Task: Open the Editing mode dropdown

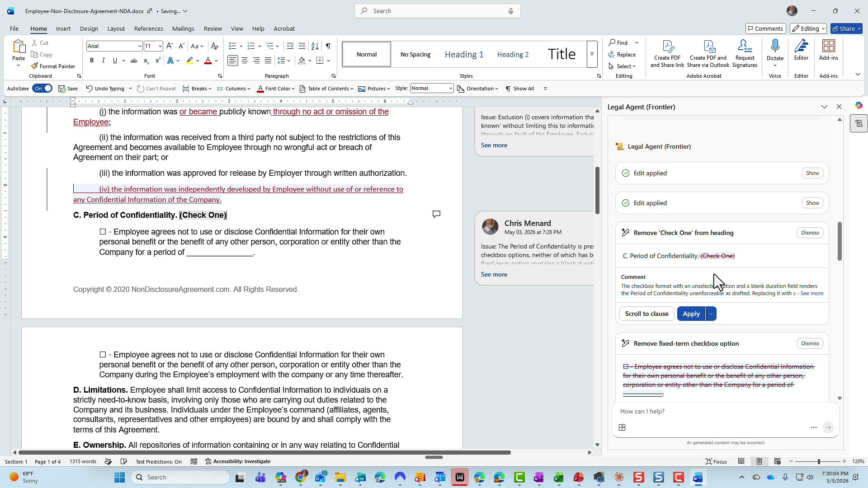Action: coord(808,28)
